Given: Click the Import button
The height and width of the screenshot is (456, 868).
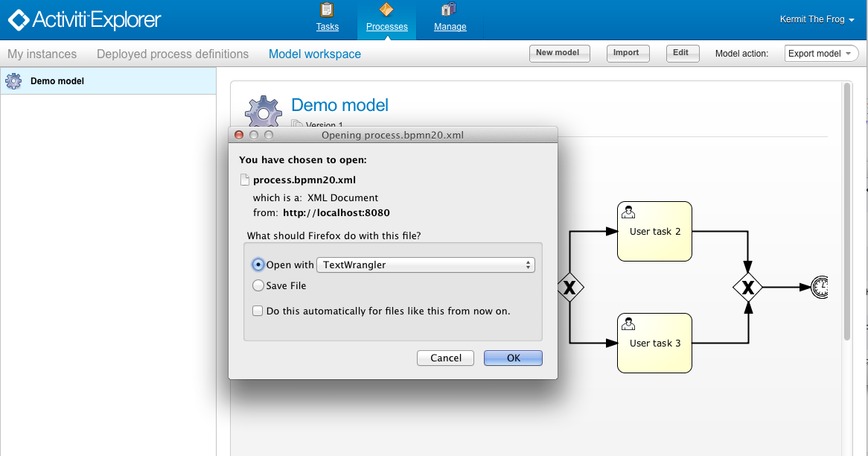Looking at the screenshot, I should point(628,53).
